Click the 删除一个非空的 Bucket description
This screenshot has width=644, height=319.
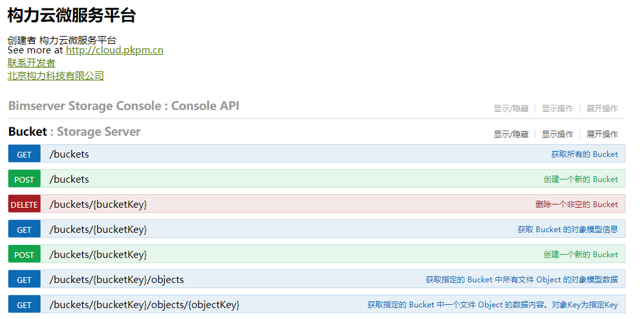[x=576, y=204]
